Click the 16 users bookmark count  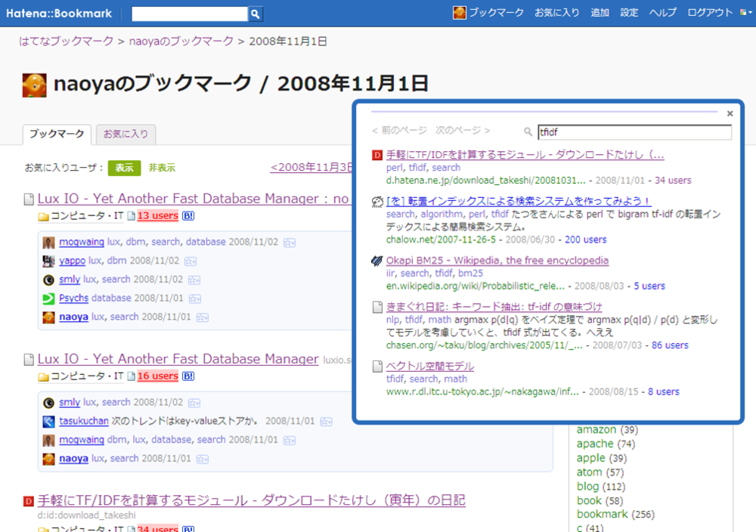point(158,376)
